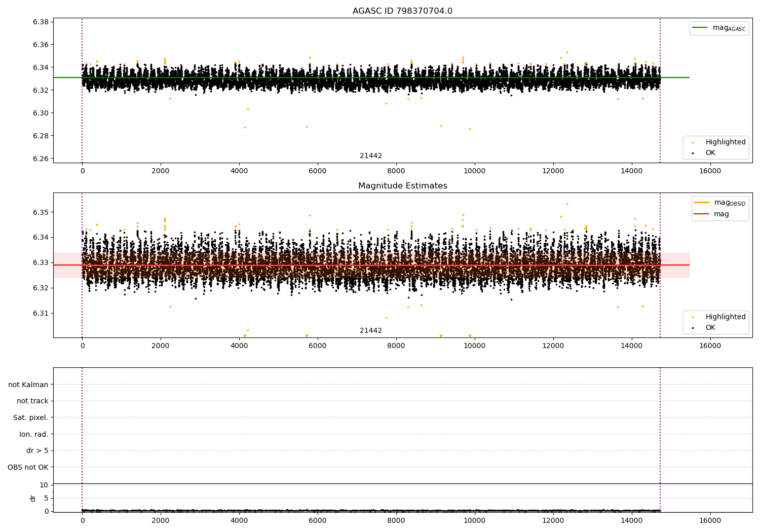Click the "OBS not OK" row label
760x532 pixels.
click(28, 467)
